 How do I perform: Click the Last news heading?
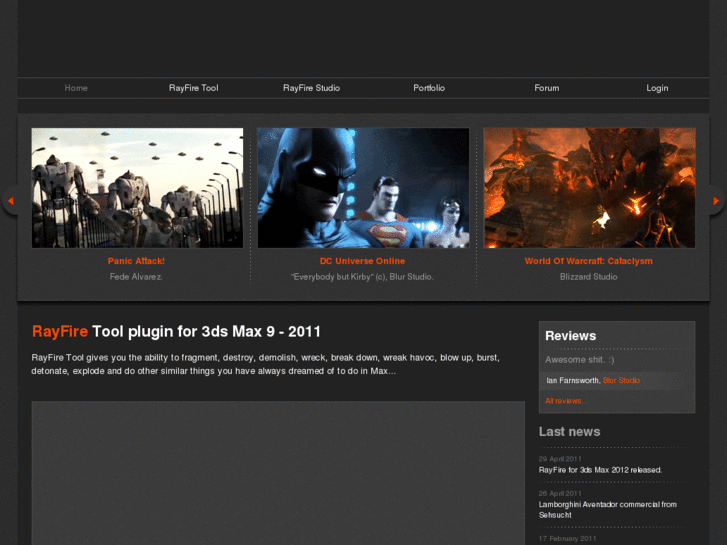point(569,432)
